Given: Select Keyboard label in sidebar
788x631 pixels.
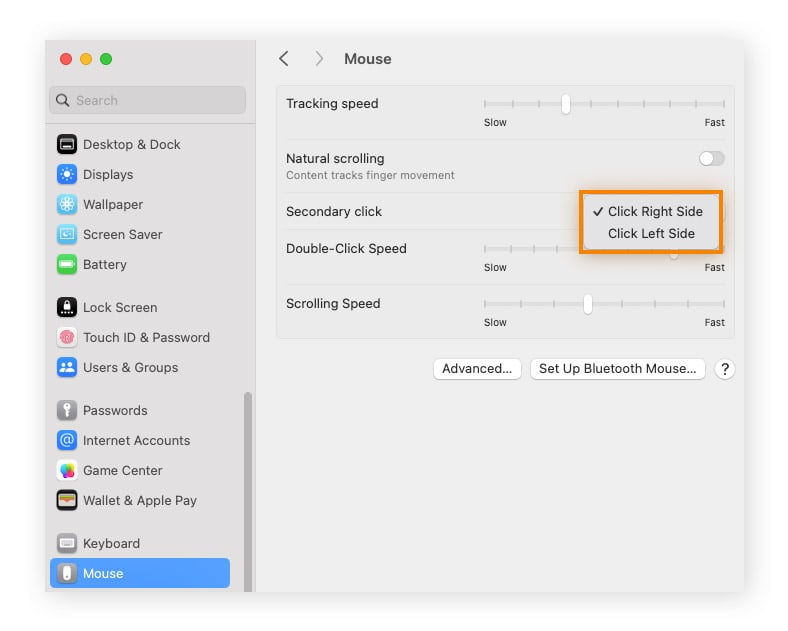Looking at the screenshot, I should point(112,544).
